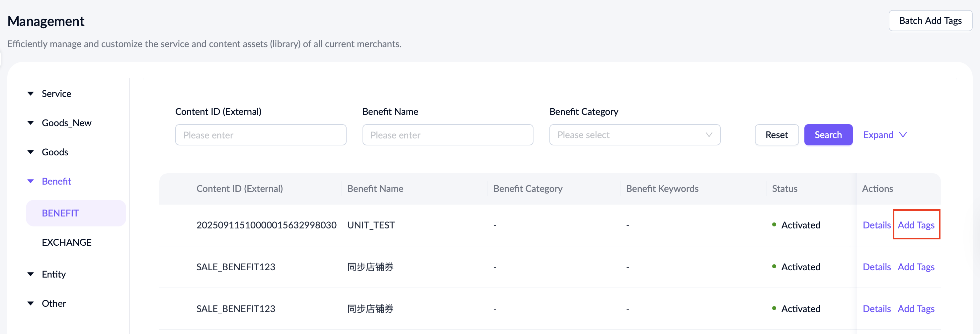Open Details for first SALE_BENEFIT123 row
Screen dimensions: 980x334
coord(876,267)
